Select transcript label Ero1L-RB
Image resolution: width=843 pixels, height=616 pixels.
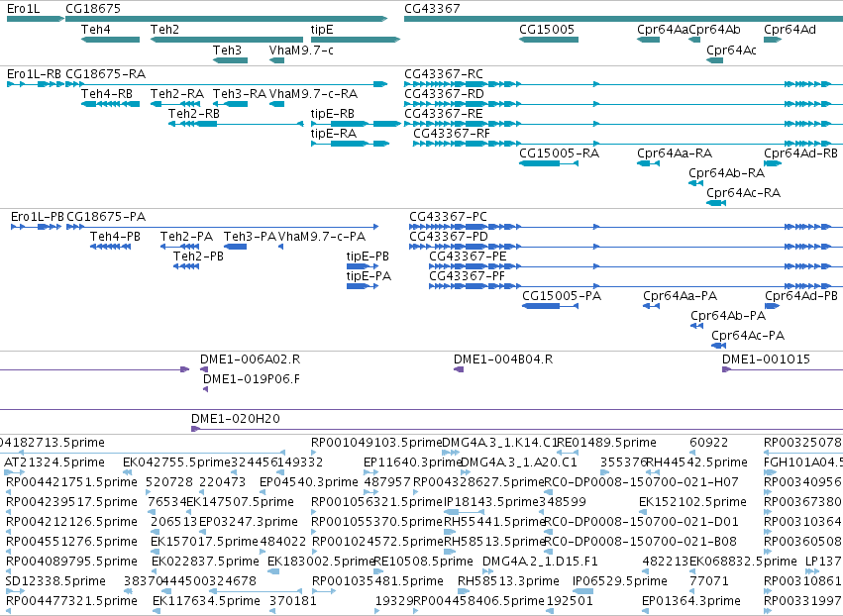pyautogui.click(x=34, y=73)
